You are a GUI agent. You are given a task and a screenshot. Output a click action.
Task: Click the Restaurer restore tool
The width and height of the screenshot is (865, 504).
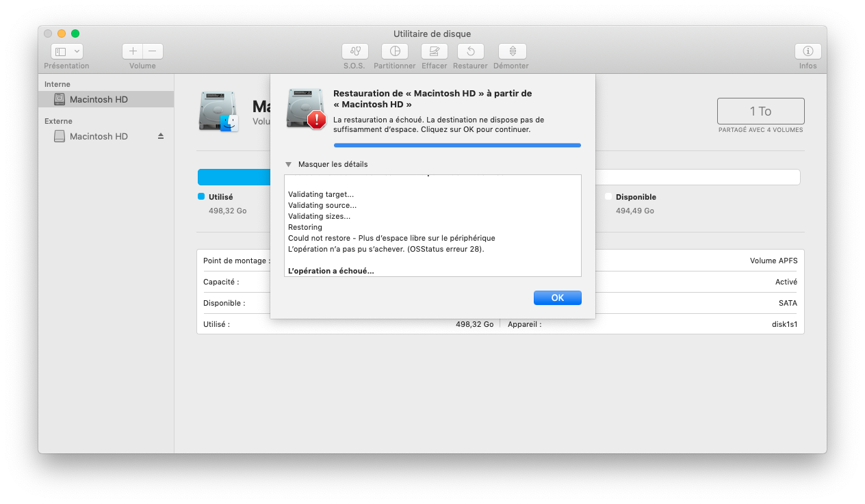470,51
